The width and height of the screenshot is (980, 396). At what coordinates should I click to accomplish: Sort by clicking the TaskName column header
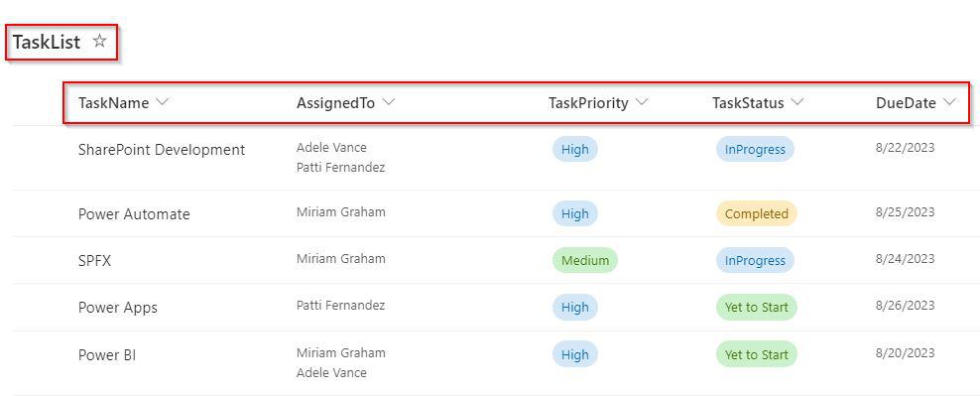click(114, 103)
